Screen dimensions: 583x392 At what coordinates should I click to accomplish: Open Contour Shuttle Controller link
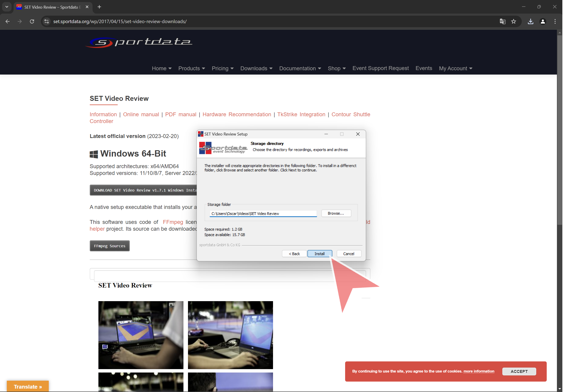(x=351, y=114)
